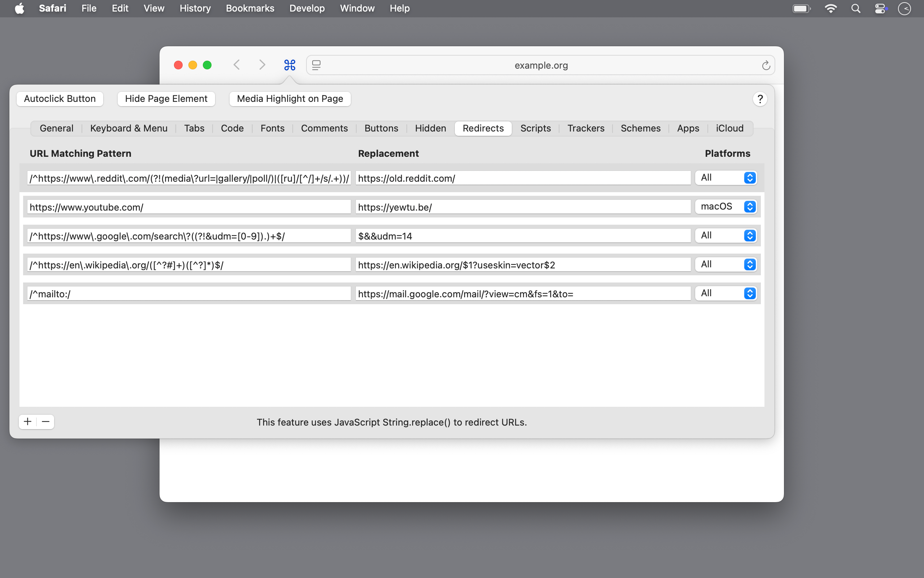Click Media Highlight on Page button
Viewport: 924px width, 578px height.
click(x=290, y=99)
